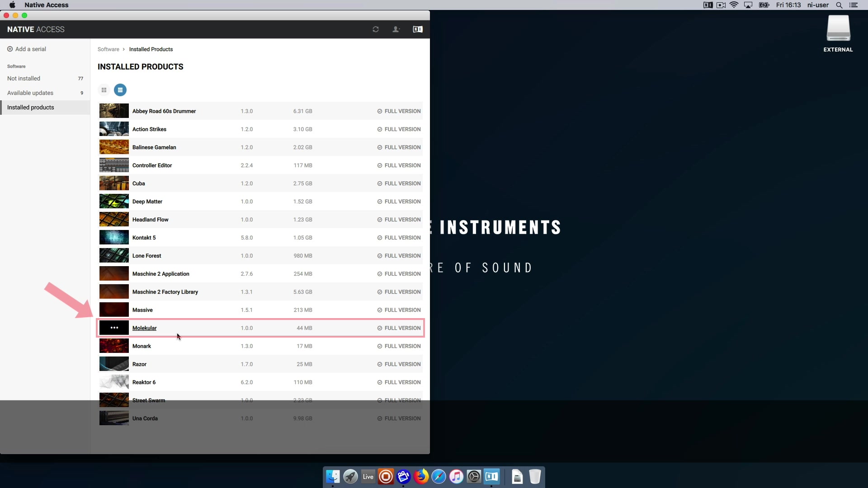Click the refresh icon in the header

[375, 29]
